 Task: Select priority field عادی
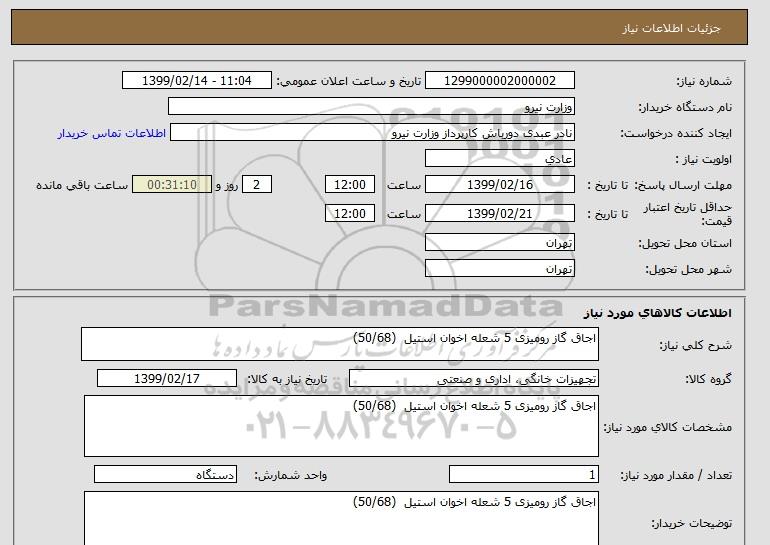click(x=499, y=159)
